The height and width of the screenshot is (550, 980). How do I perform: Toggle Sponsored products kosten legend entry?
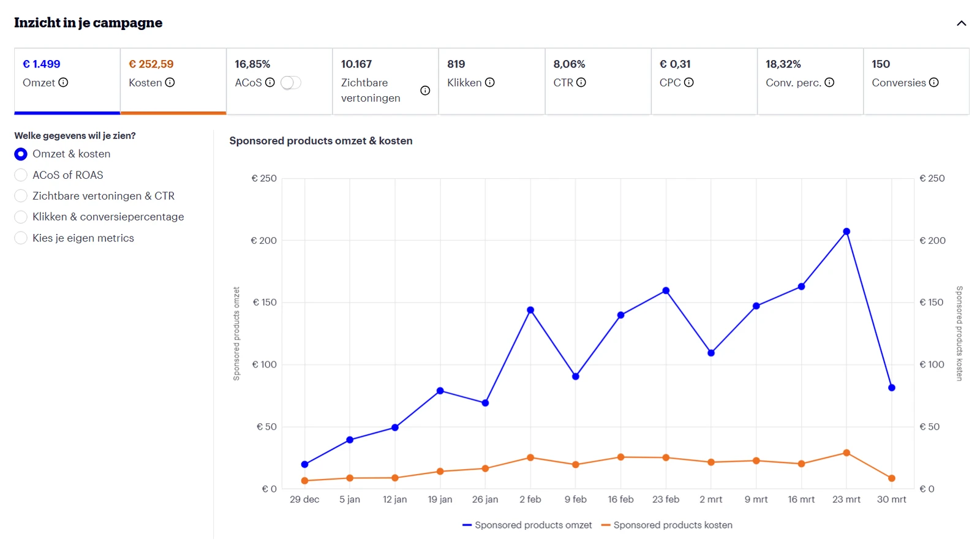pos(666,525)
